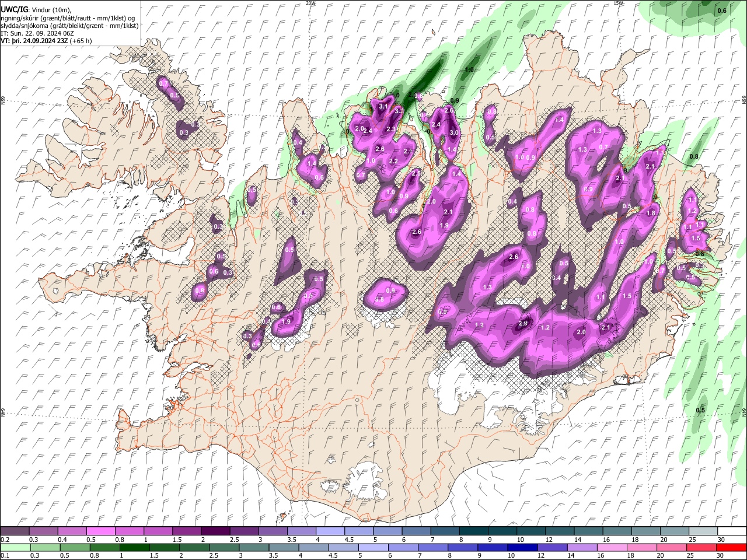Click the map title 'UWC/IG: Vindur (10m)'
Viewport: 747px width, 560px height.
click(x=36, y=10)
